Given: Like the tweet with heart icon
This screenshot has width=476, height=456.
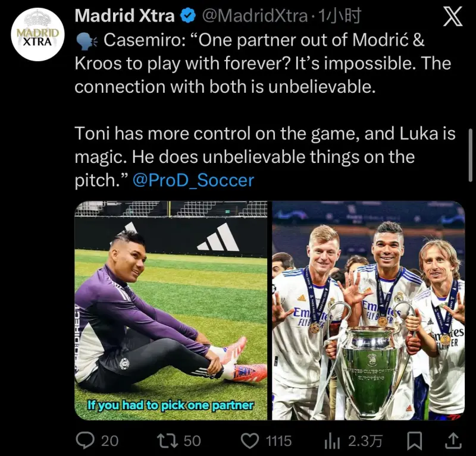Looking at the screenshot, I should click(249, 441).
